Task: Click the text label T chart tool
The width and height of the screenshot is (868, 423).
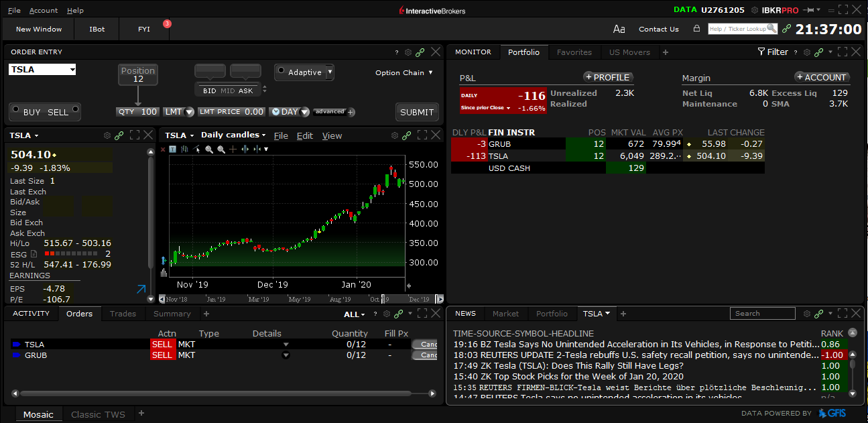Action: point(173,149)
